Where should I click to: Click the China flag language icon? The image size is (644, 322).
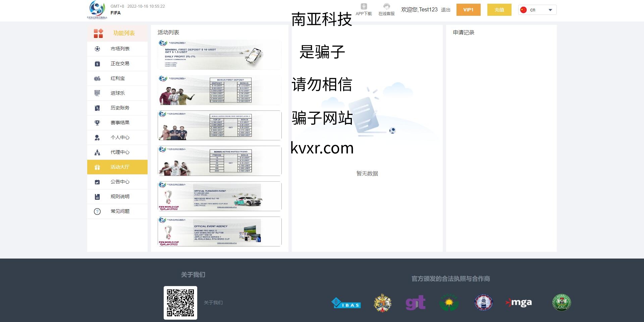[523, 10]
